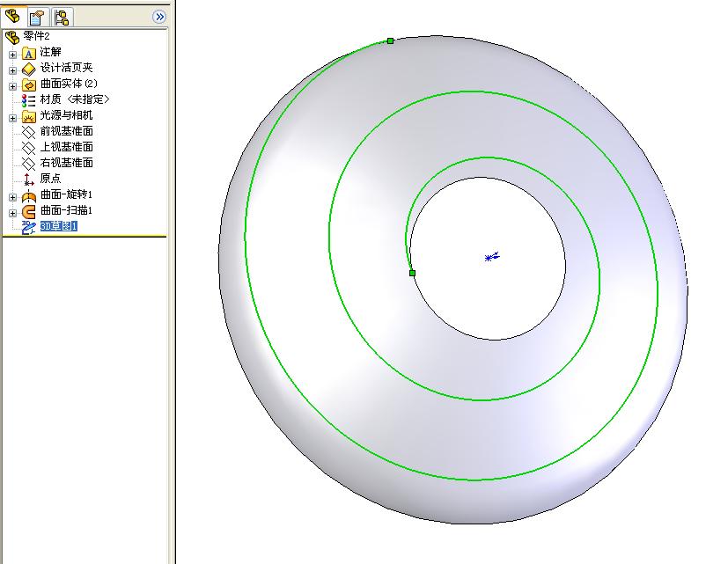Select the 曲面实体 (2) label
728x564 pixels.
[x=69, y=84]
